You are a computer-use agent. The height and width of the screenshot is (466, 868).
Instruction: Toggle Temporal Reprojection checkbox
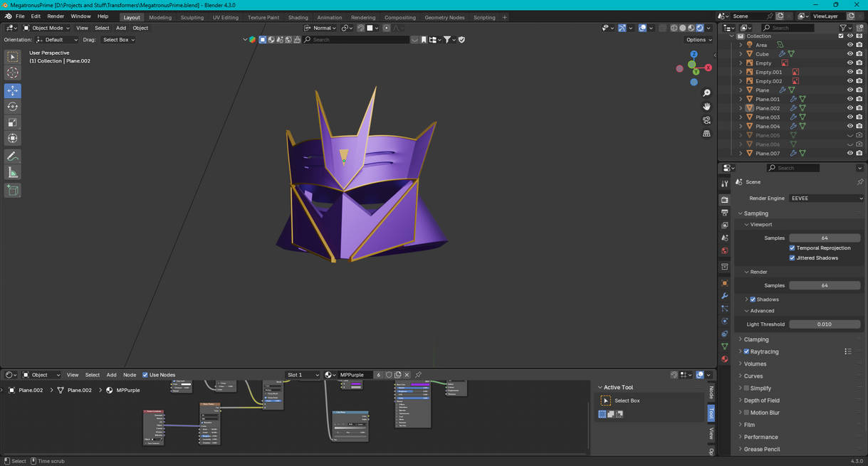pyautogui.click(x=792, y=248)
